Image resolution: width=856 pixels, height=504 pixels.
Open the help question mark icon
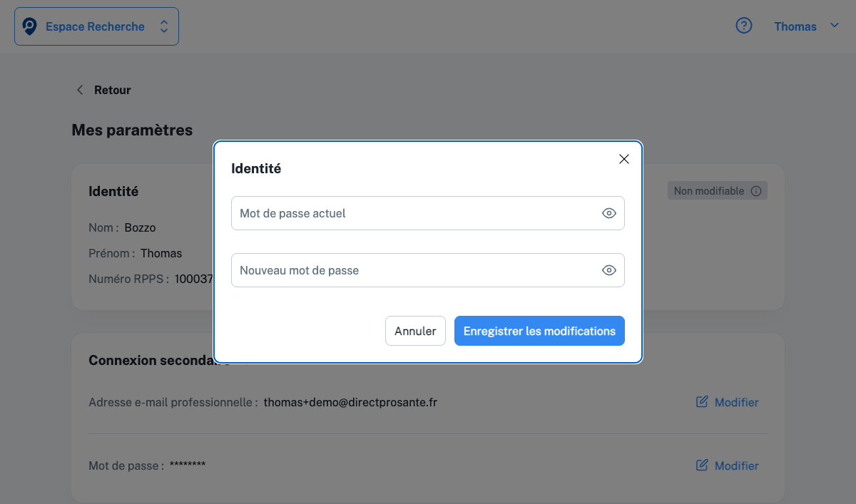(744, 26)
